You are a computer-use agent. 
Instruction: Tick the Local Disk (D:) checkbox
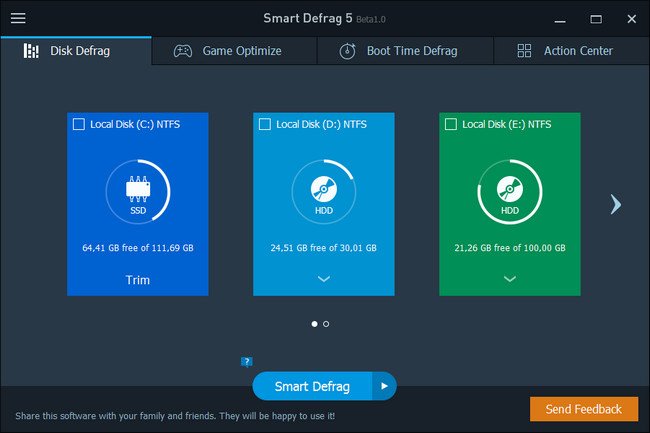[x=265, y=124]
